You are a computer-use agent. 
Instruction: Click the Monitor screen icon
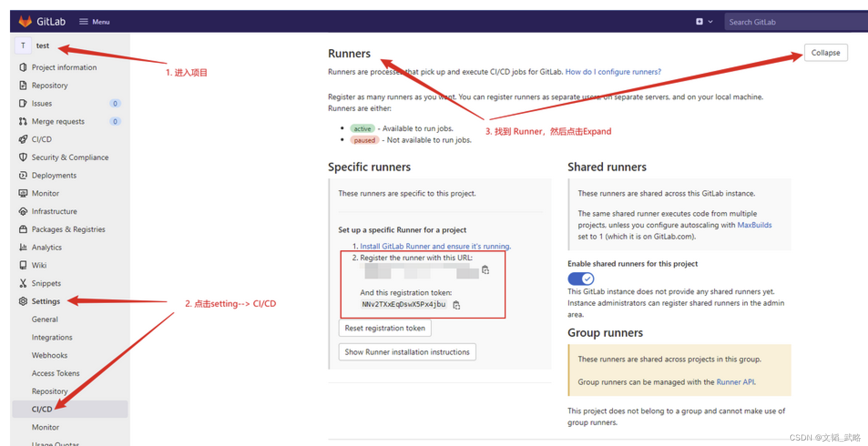(x=23, y=193)
